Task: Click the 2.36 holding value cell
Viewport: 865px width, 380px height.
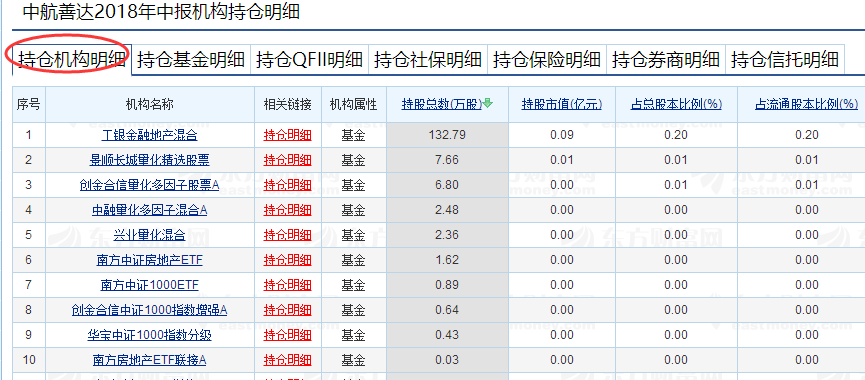Action: tap(447, 235)
